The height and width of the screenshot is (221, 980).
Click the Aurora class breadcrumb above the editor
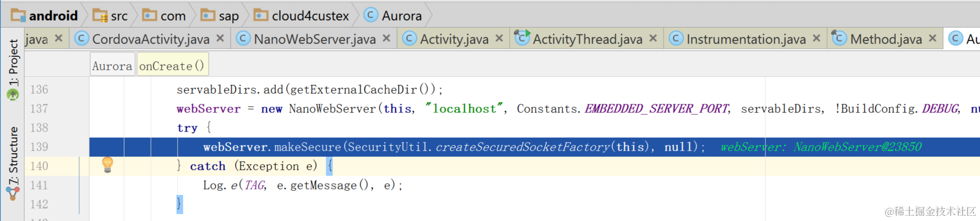coord(112,66)
